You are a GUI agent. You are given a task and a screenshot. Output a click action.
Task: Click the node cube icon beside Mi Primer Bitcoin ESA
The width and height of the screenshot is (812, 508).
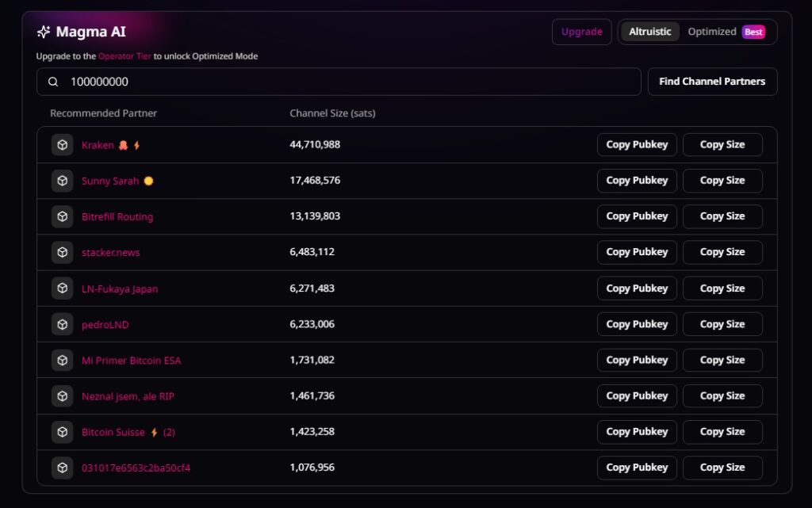pyautogui.click(x=62, y=360)
